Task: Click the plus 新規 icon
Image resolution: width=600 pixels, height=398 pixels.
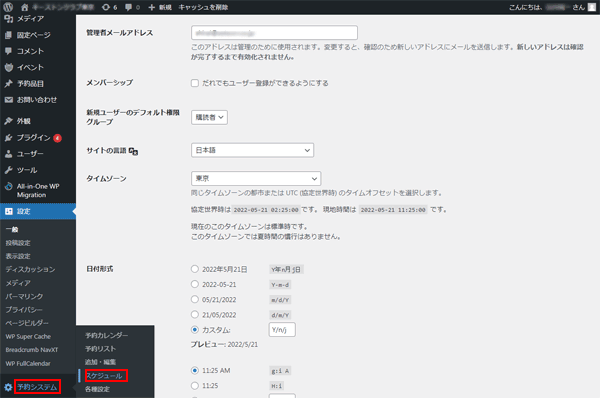Action: pos(152,7)
